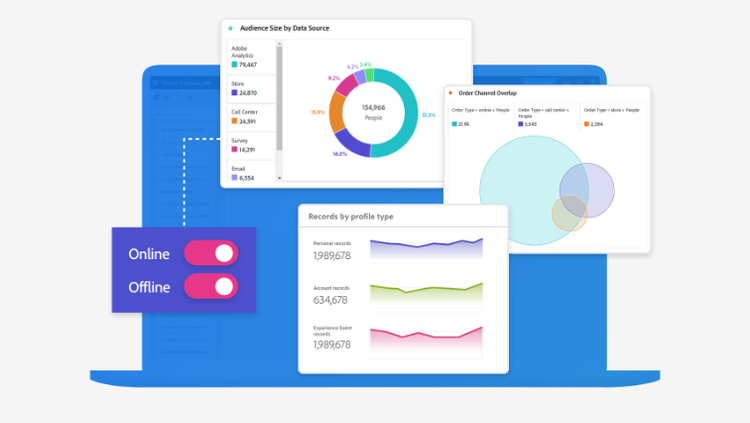
Task: Click the scrollbar down arrow in data source list
Action: click(279, 178)
